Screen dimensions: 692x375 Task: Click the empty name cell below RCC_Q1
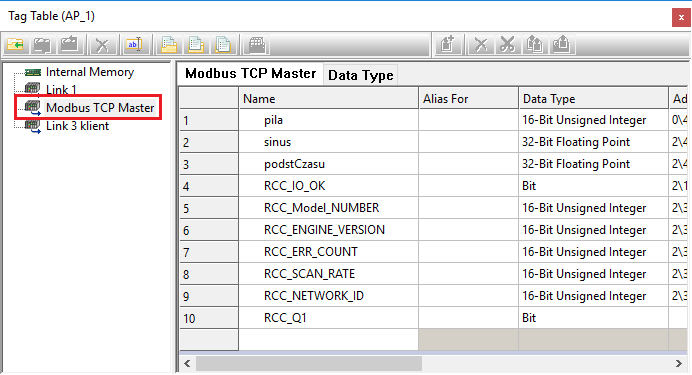coord(328,340)
